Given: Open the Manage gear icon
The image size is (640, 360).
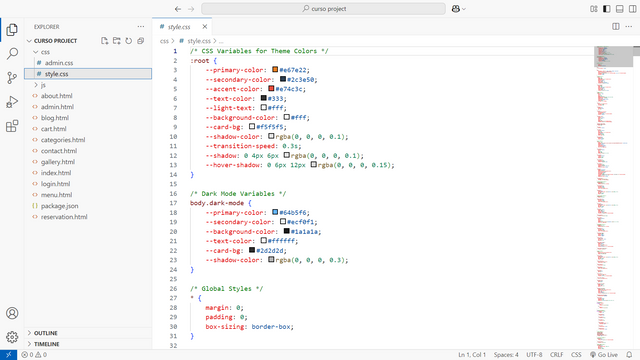Looking at the screenshot, I should [12, 337].
